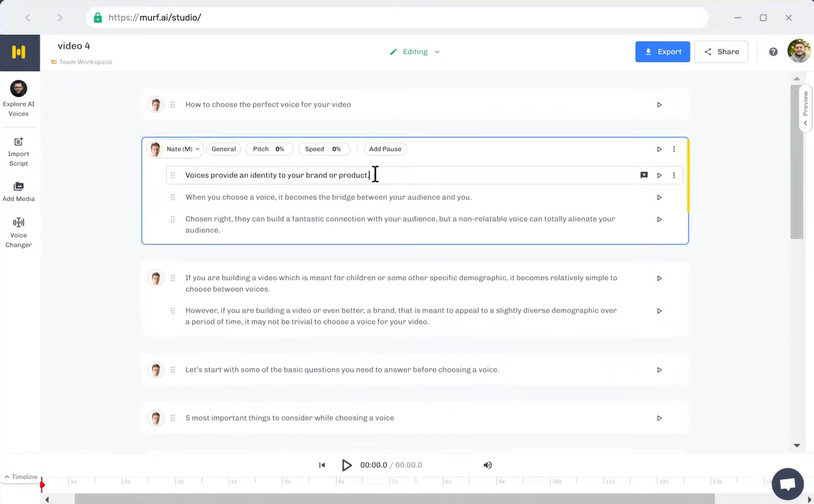Open the block's three-dot options menu
814x504 pixels.
pyautogui.click(x=674, y=149)
